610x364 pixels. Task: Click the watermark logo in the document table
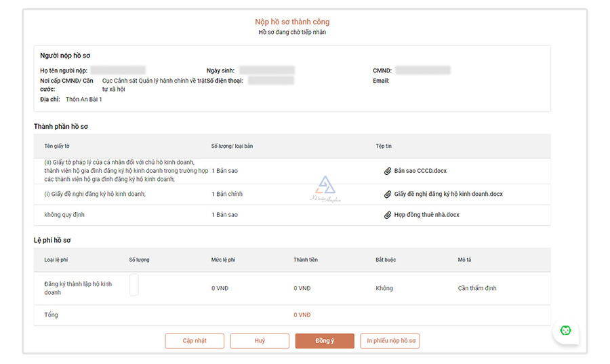326,188
